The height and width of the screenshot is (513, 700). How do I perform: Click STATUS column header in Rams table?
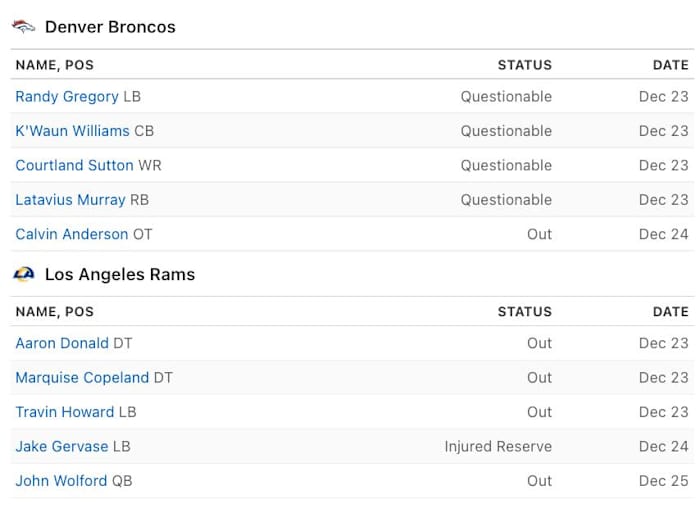(524, 312)
